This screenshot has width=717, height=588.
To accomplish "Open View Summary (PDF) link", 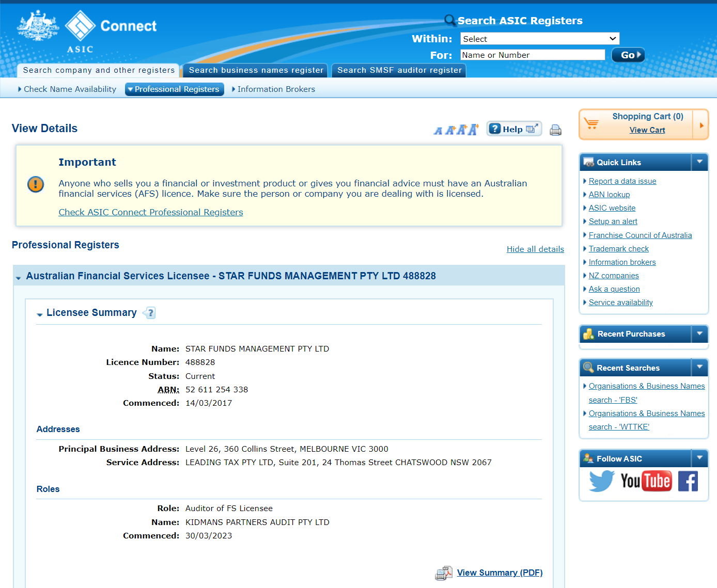I will click(x=500, y=573).
